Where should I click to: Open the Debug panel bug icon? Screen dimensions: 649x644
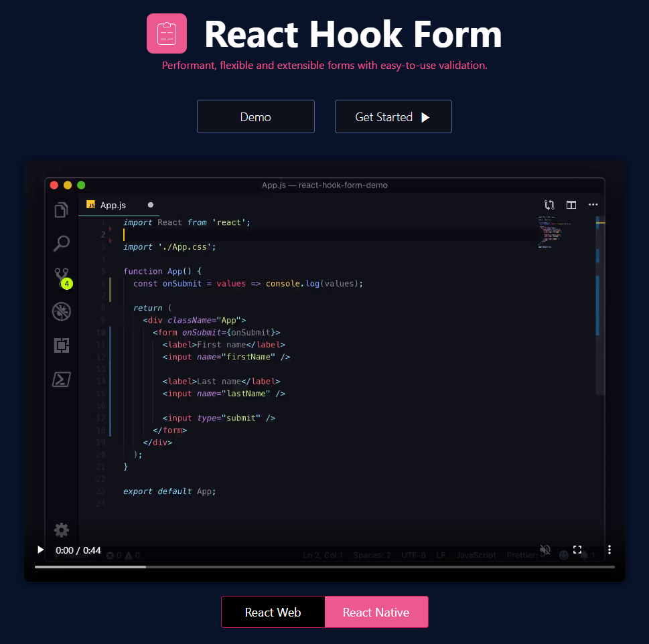(x=61, y=311)
